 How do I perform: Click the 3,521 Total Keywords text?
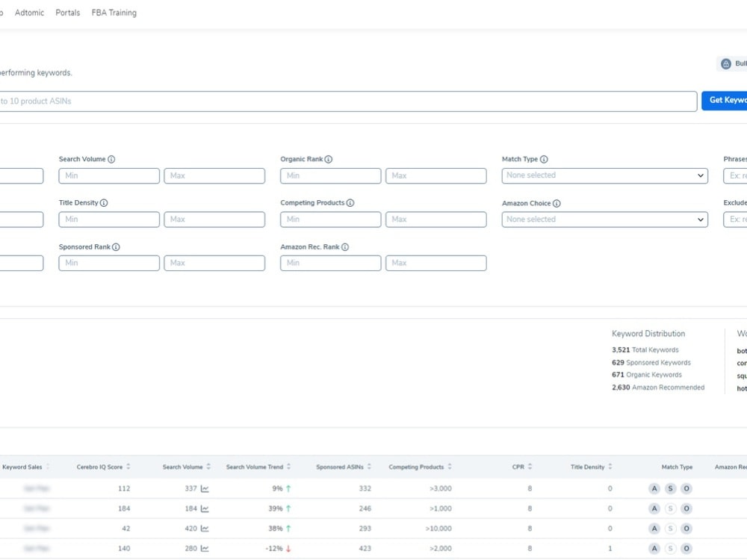pos(645,350)
